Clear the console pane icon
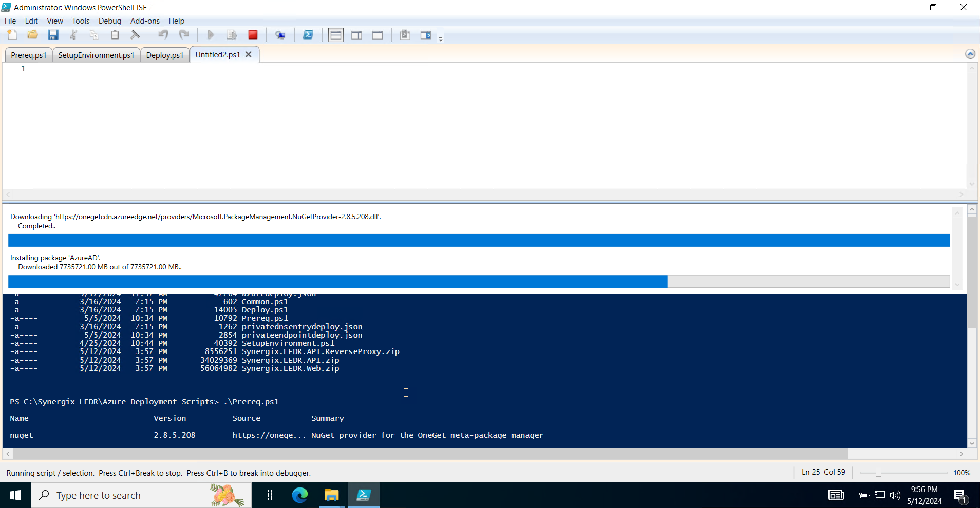This screenshot has height=508, width=980. pos(135,35)
